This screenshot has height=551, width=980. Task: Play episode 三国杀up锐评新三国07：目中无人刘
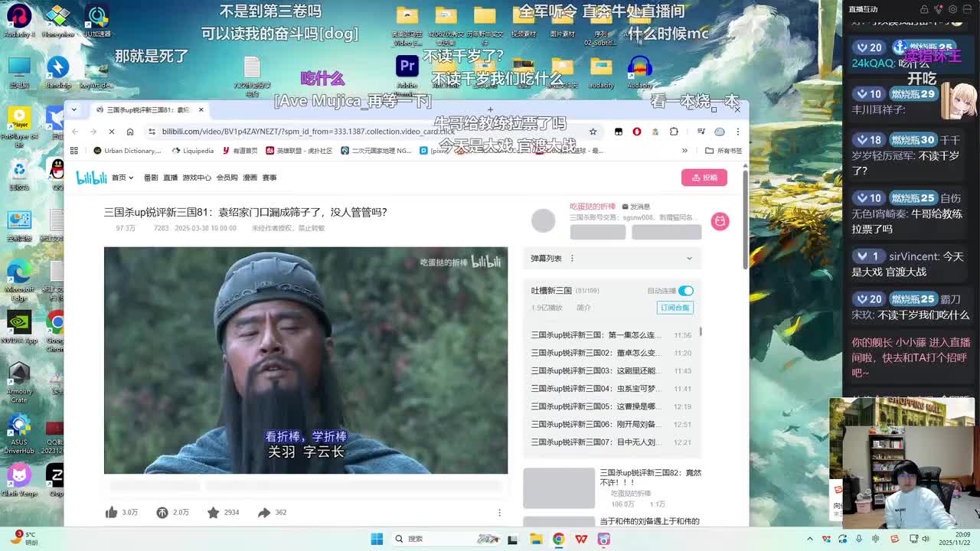(x=612, y=442)
